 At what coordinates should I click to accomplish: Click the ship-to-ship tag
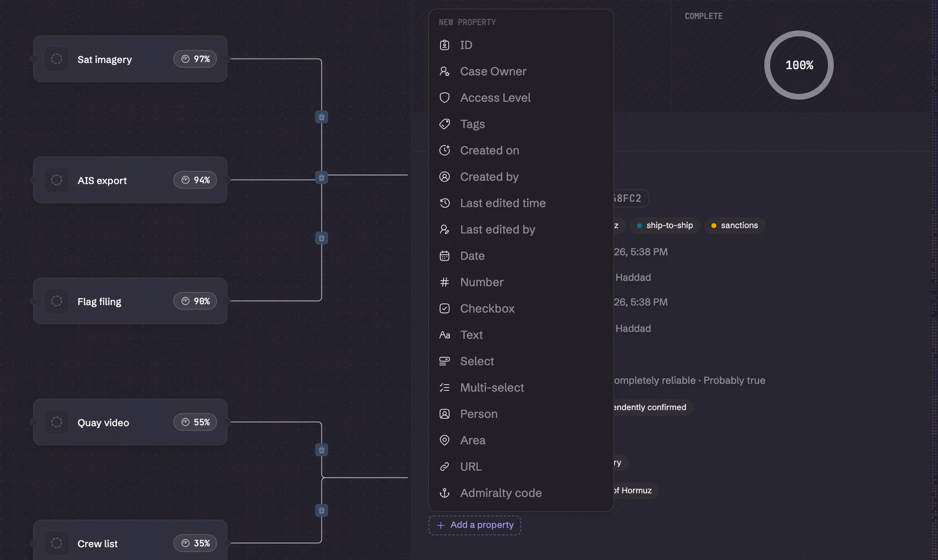coord(665,225)
